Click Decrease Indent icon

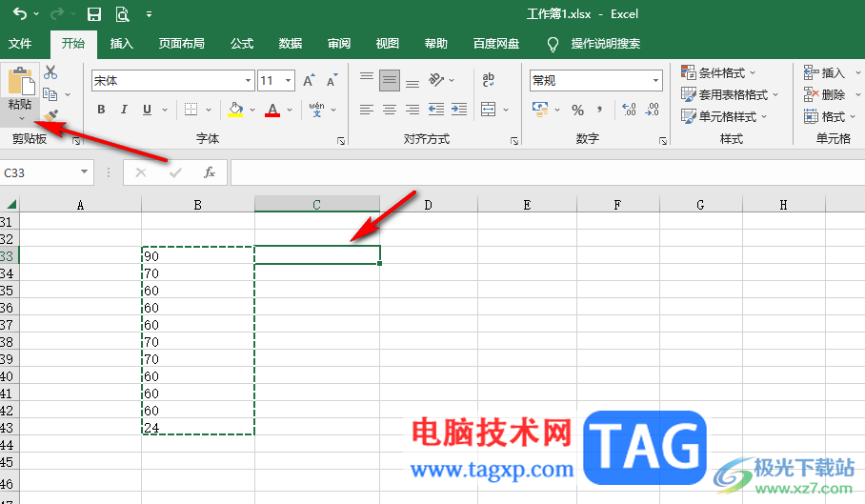[x=436, y=110]
